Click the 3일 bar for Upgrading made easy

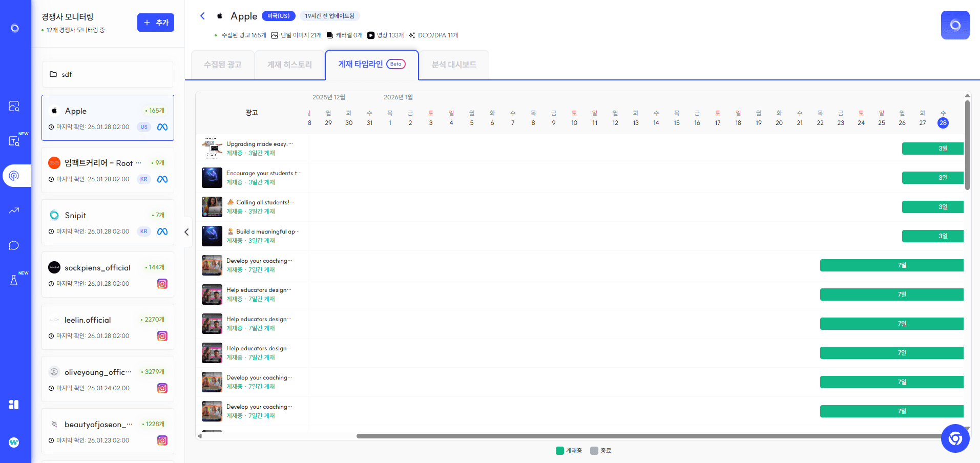[932, 149]
